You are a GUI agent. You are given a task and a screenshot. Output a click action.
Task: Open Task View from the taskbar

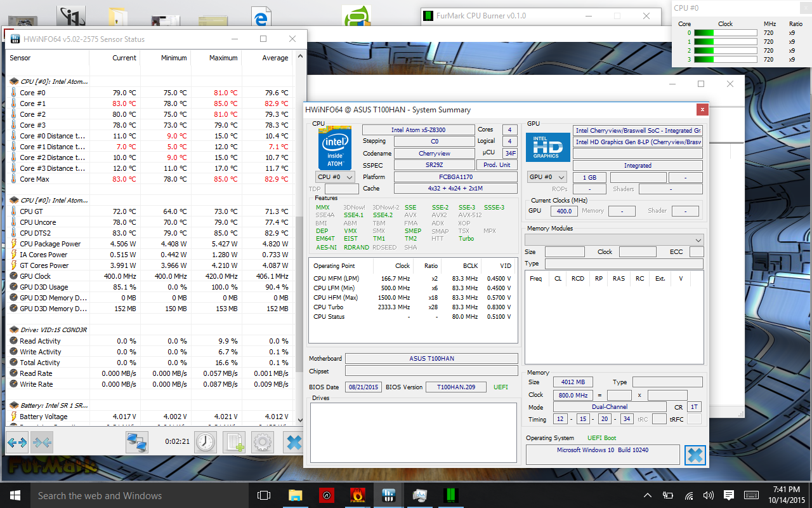264,495
